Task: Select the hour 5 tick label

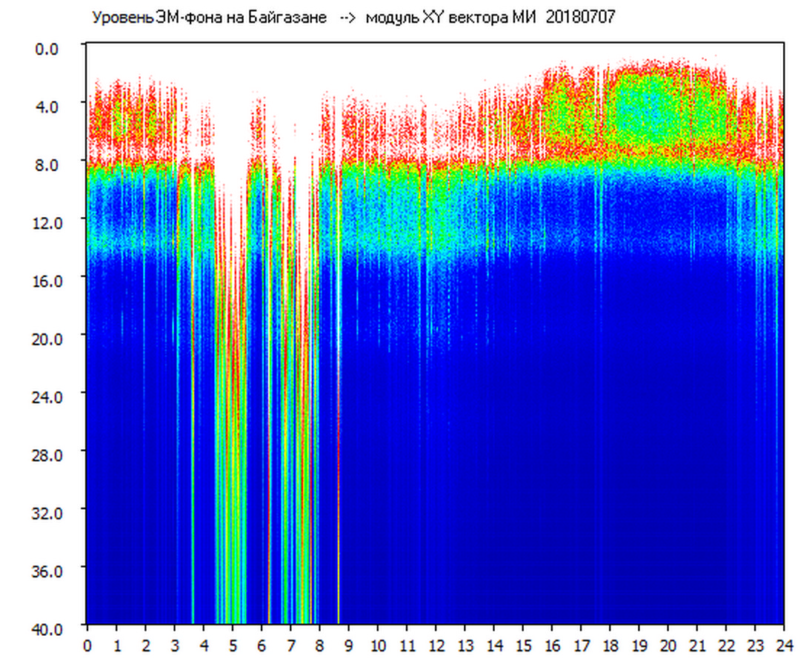Action: tap(233, 645)
